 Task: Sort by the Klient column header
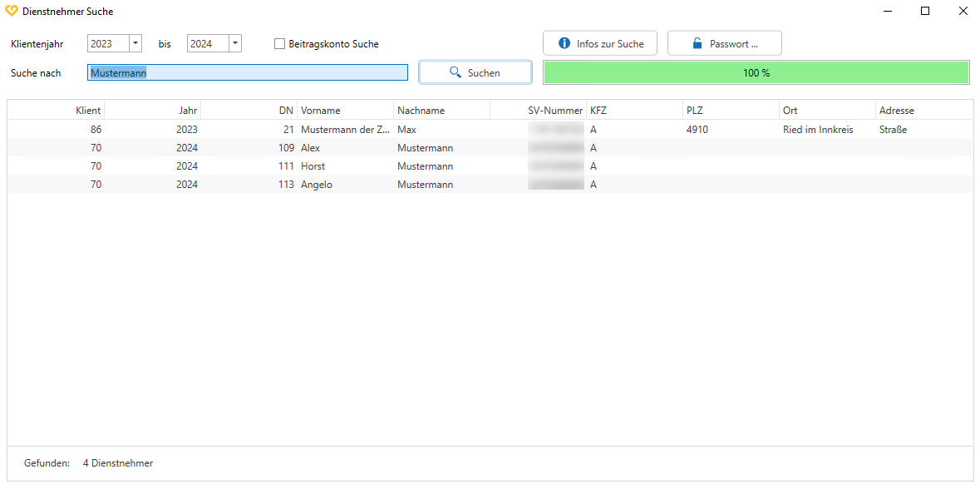[88, 111]
